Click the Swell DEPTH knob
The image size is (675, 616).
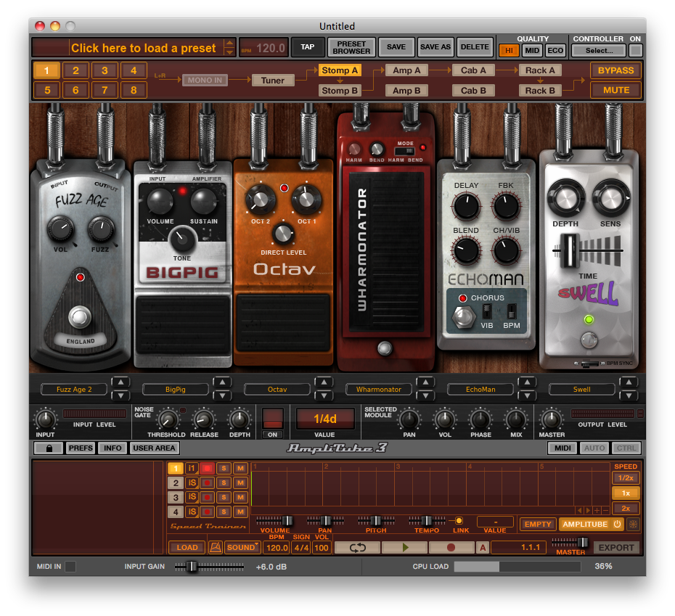coord(565,198)
